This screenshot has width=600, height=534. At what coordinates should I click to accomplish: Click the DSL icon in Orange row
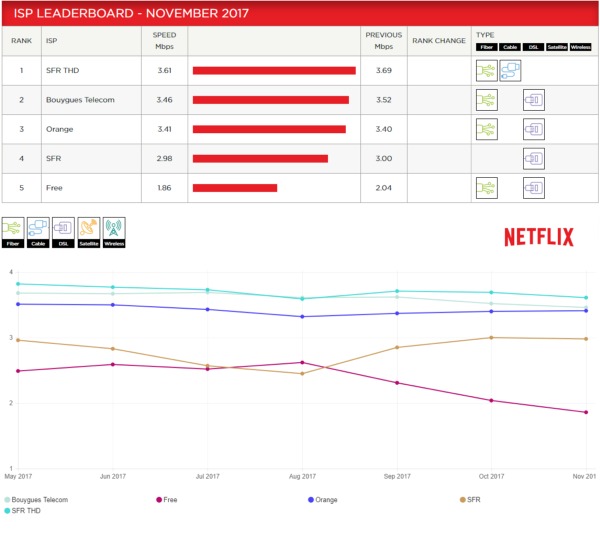coord(534,129)
